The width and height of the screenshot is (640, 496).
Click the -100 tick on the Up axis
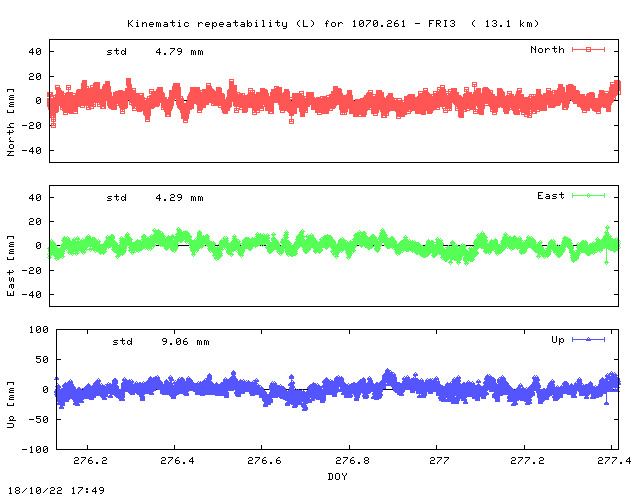35,449
